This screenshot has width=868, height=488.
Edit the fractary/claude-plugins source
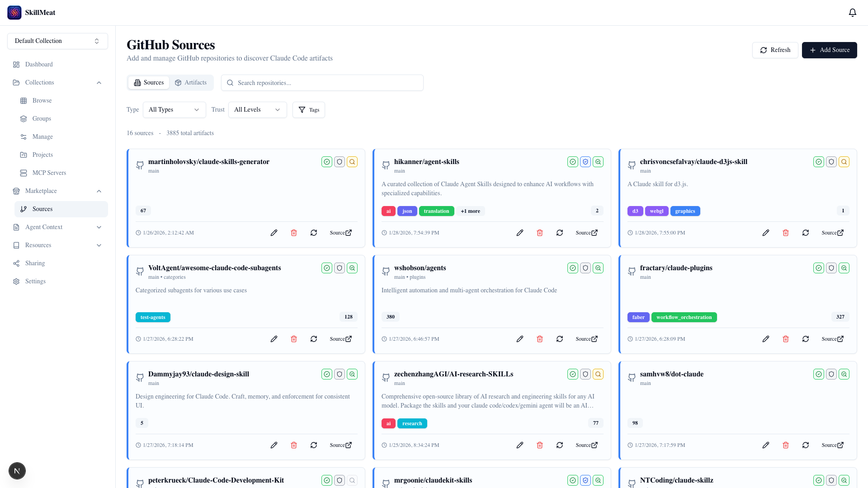click(766, 339)
